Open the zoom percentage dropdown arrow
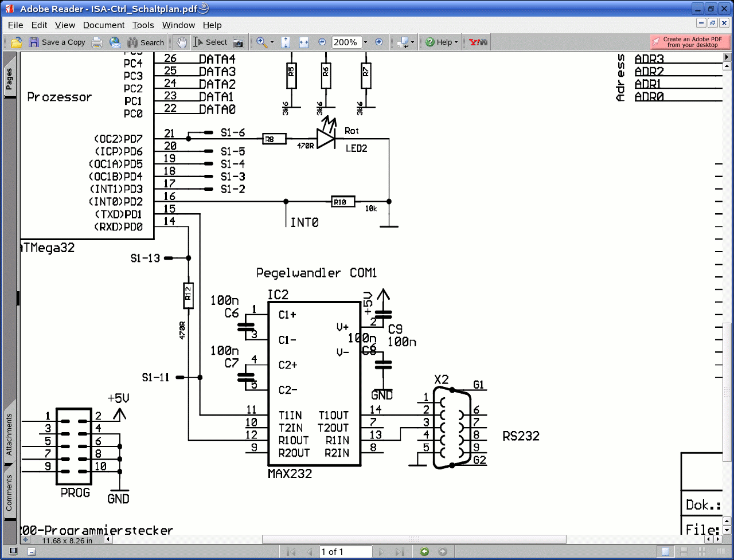Image resolution: width=734 pixels, height=560 pixels. (365, 42)
